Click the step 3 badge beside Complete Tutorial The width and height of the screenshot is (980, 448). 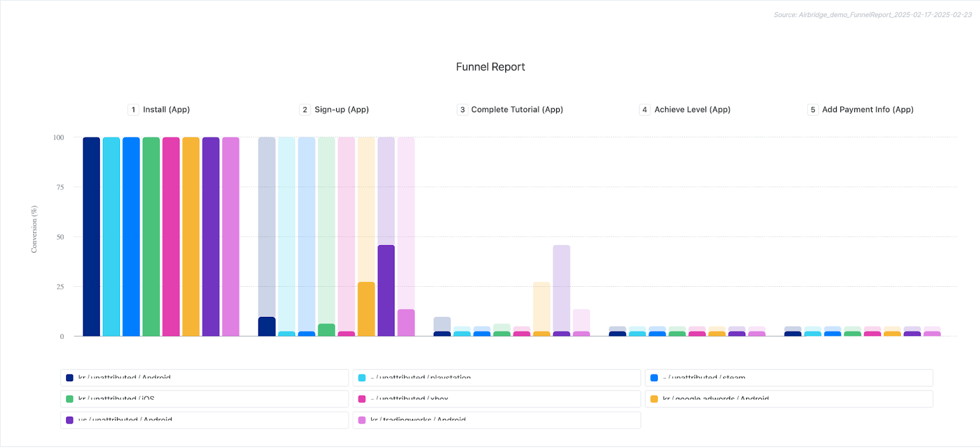point(462,110)
